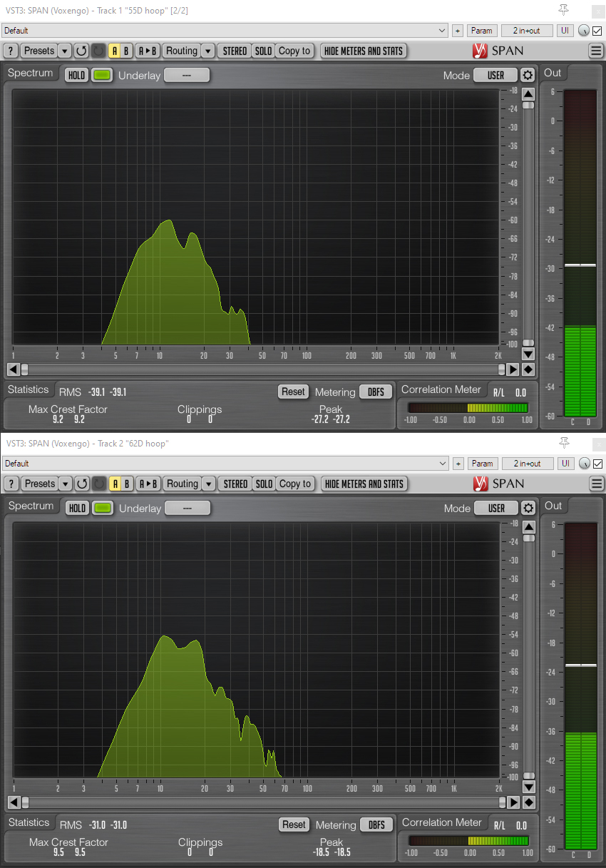Click the help question mark in 55D hoop SPAN
The image size is (606, 868).
(11, 51)
